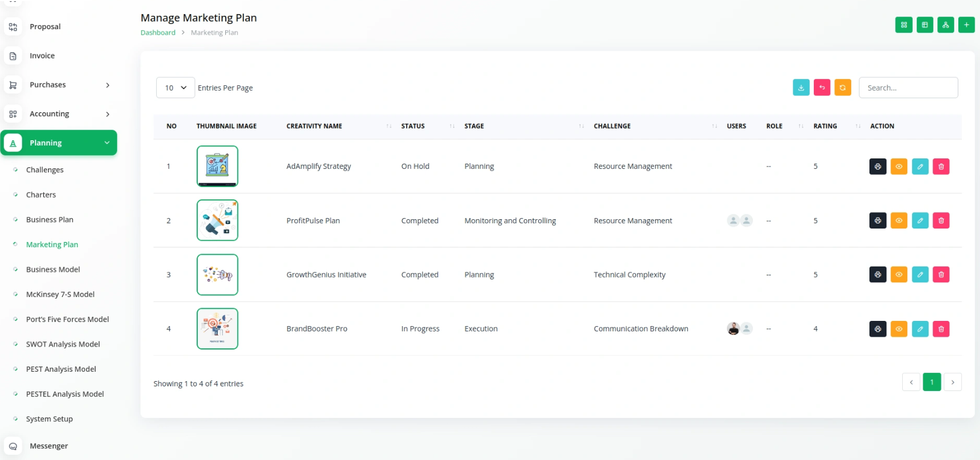Image resolution: width=980 pixels, height=460 pixels.
Task: Click the orange refresh icon
Action: point(843,88)
